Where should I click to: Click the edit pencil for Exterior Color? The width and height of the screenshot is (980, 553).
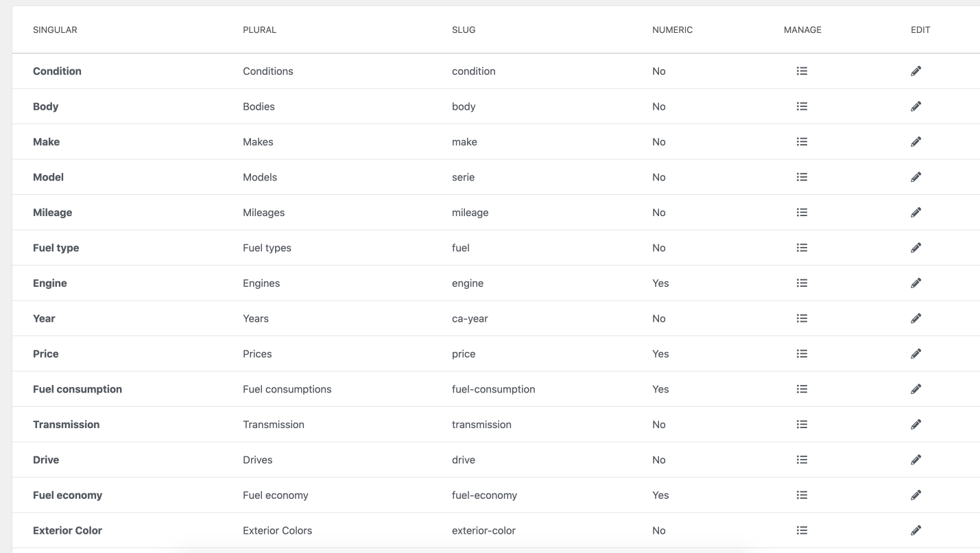click(916, 530)
